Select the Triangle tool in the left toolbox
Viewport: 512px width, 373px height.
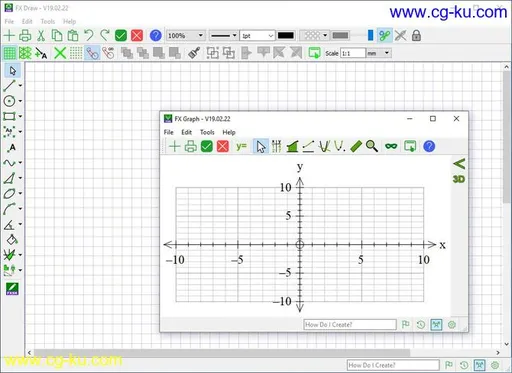[9, 178]
